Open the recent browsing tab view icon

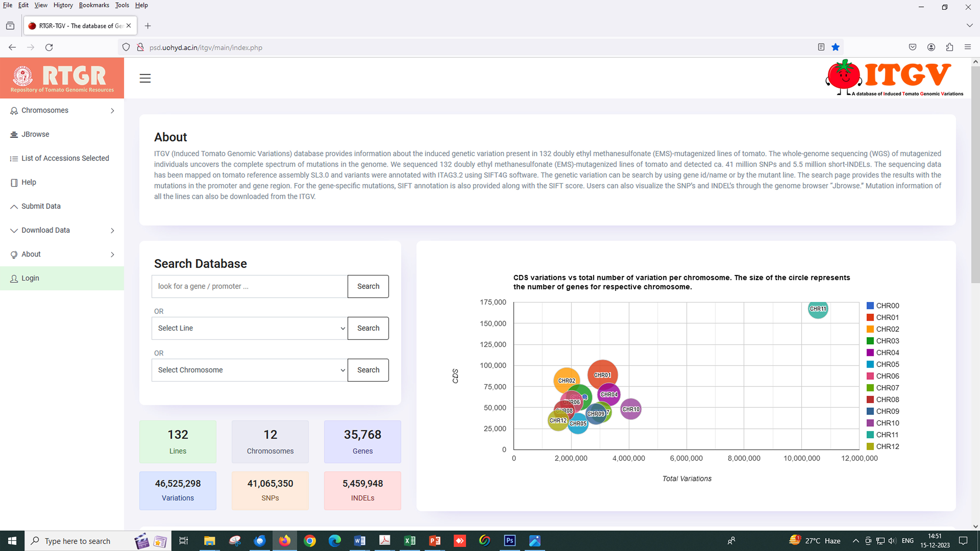coord(10,26)
